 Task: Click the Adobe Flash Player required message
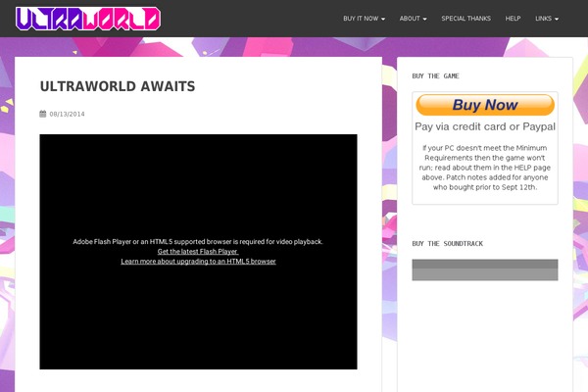[198, 242]
